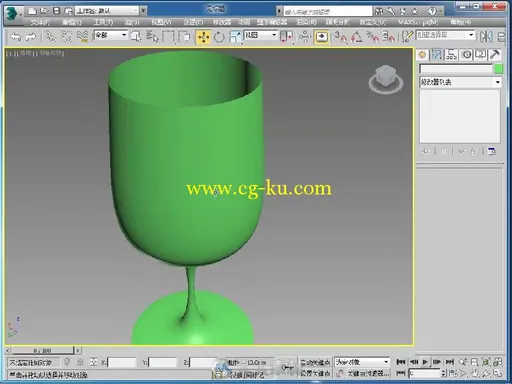Switch to the Motion command panel tab

pyautogui.click(x=466, y=55)
